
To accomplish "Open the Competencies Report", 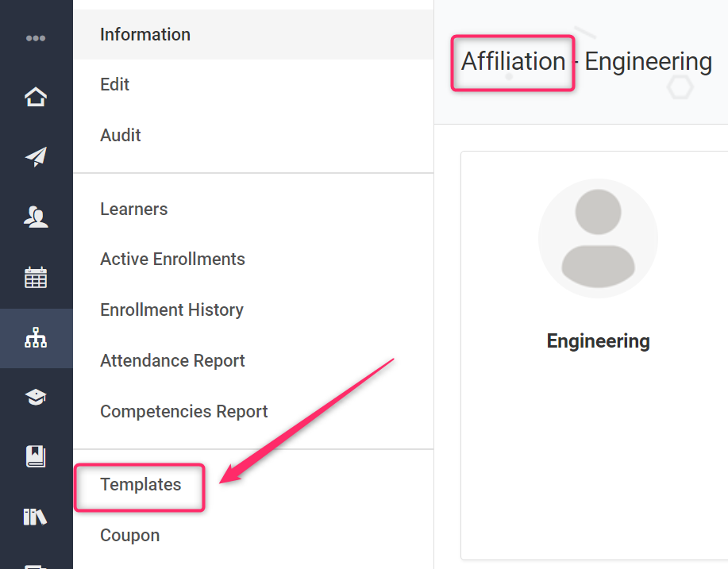I will tap(184, 412).
